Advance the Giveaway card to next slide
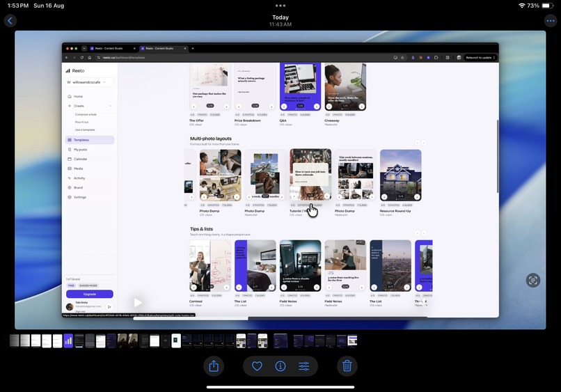The image size is (561, 392). coord(362,107)
